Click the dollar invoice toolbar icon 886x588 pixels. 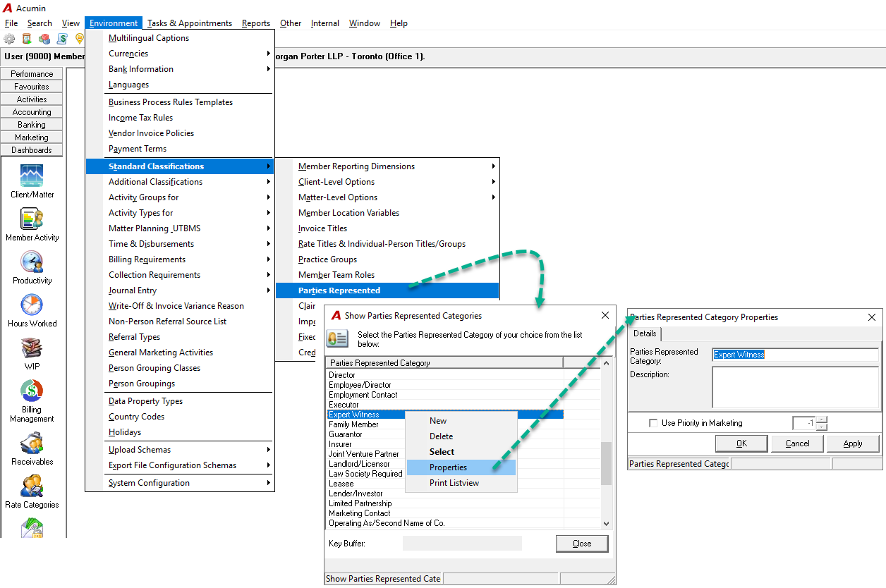coord(62,39)
